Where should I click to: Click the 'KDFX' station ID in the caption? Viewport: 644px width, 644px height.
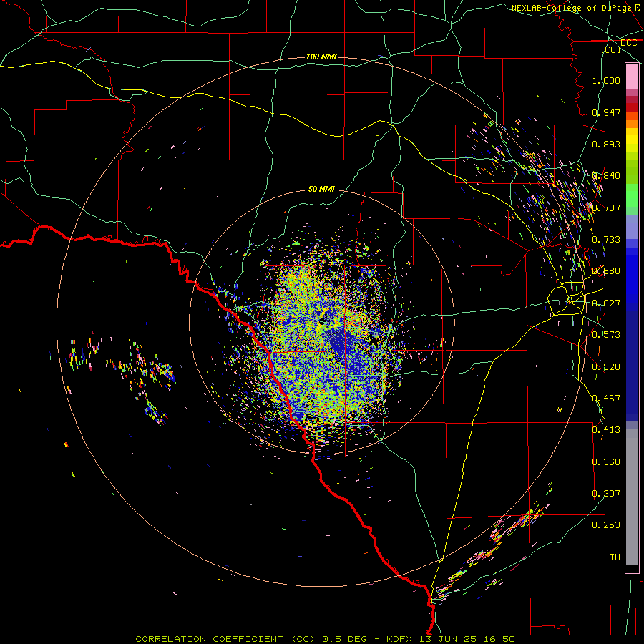click(401, 639)
